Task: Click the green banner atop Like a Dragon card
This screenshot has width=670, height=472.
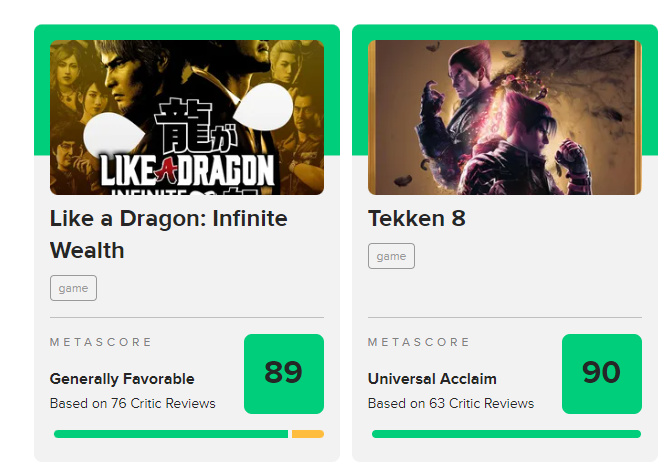Action: click(187, 32)
